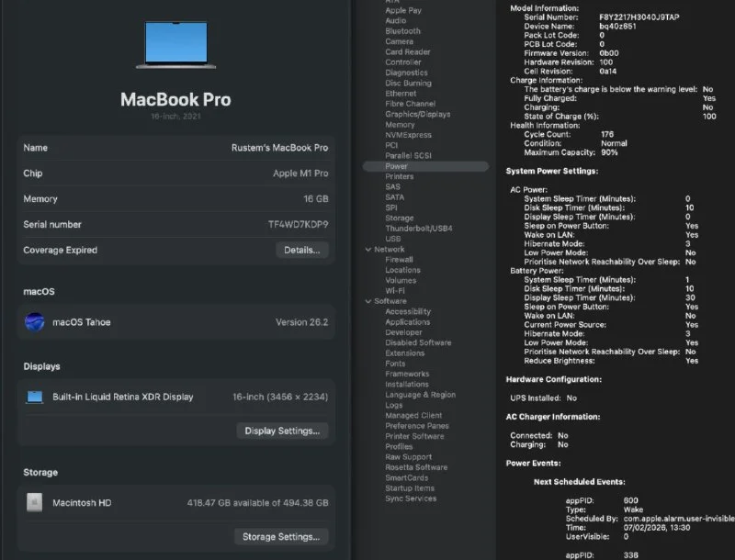This screenshot has width=735, height=560.
Task: Collapse the Network section
Action: 367,249
